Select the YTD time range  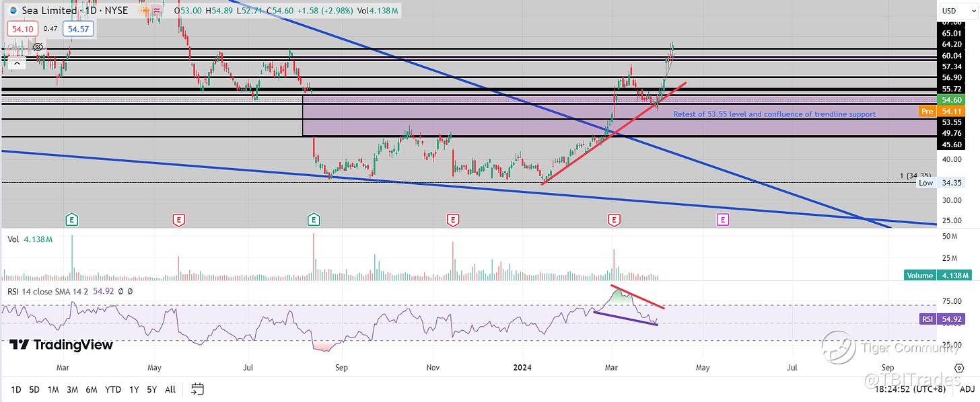(114, 389)
